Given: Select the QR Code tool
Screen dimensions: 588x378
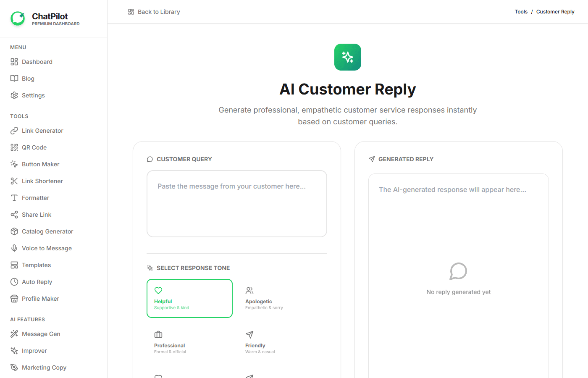Looking at the screenshot, I should (34, 147).
